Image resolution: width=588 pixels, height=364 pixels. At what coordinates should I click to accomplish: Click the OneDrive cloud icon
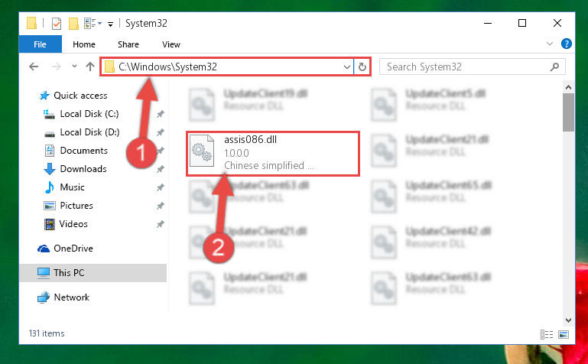44,249
